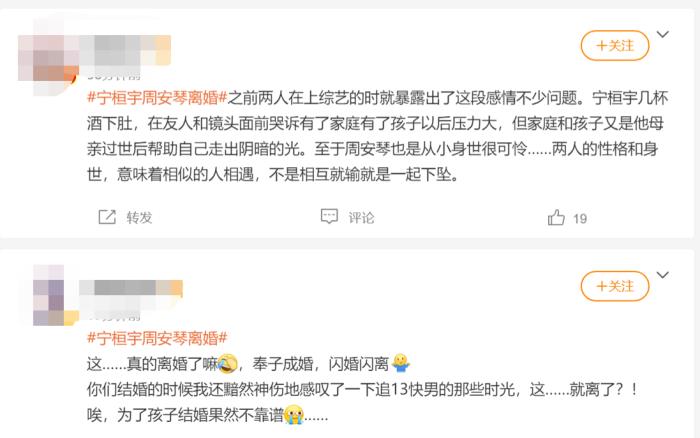Open the second poster's blurred avatar
The width and height of the screenshot is (700, 438).
point(55,296)
